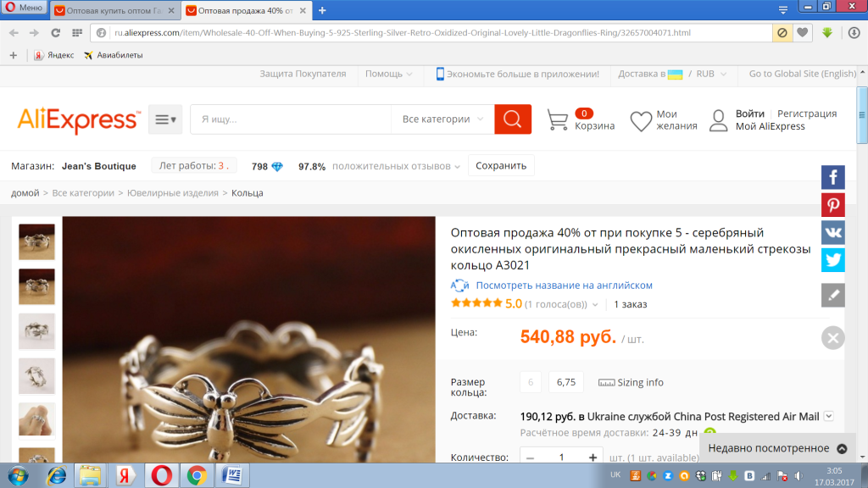Share product on Facebook

click(x=833, y=177)
